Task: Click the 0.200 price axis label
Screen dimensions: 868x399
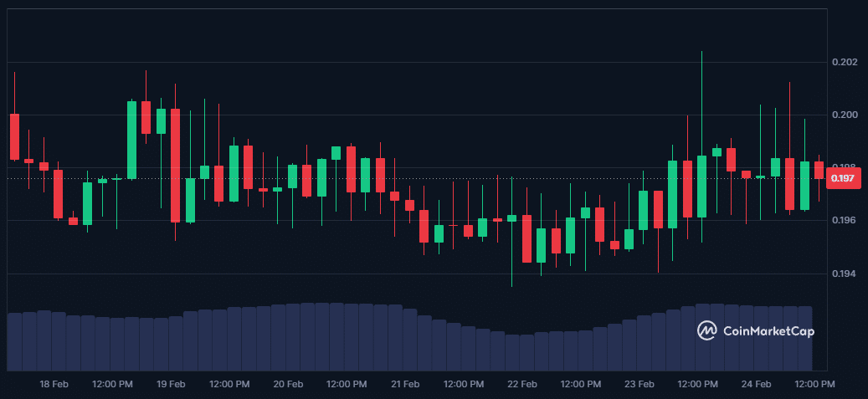Action: click(844, 115)
